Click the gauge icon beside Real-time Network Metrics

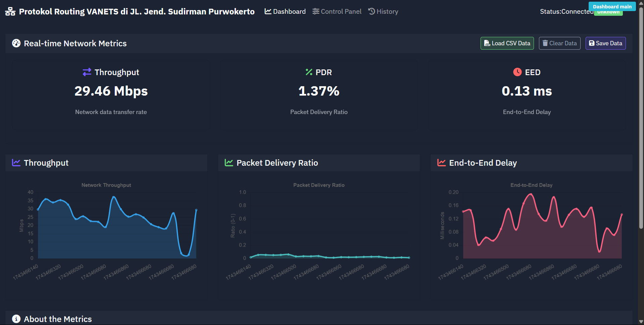pyautogui.click(x=16, y=43)
